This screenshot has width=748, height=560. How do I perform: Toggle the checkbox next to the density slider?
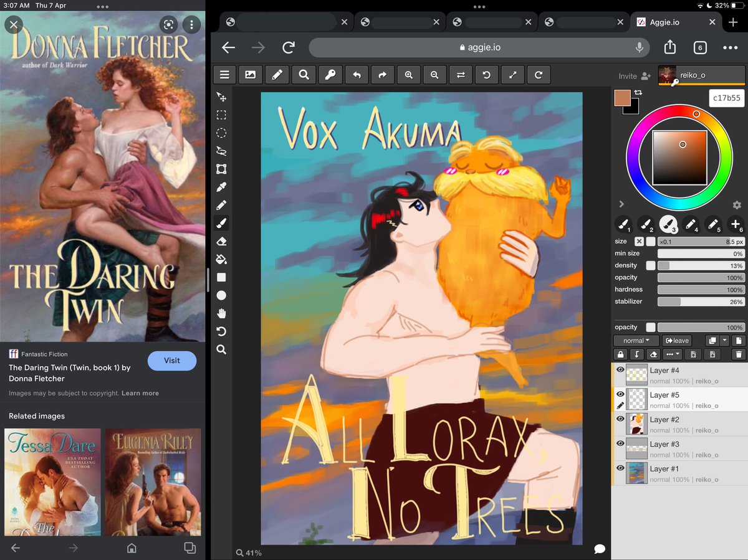coord(651,265)
